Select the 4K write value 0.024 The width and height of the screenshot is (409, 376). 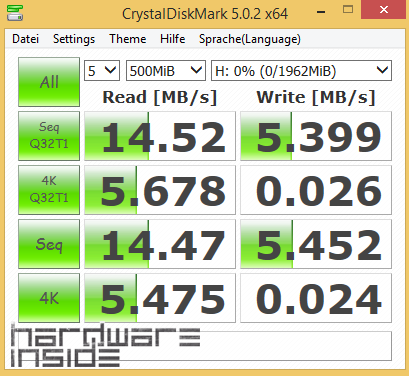click(x=316, y=298)
